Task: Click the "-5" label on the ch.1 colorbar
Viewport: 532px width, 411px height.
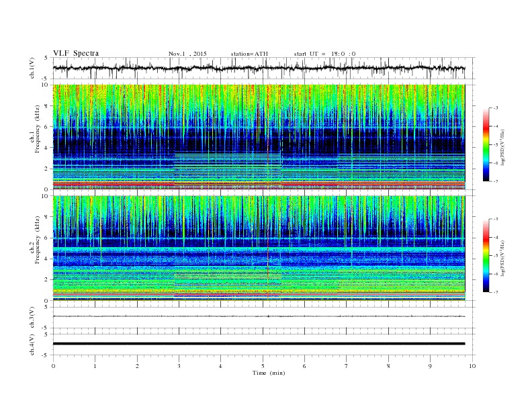Action: coord(495,144)
